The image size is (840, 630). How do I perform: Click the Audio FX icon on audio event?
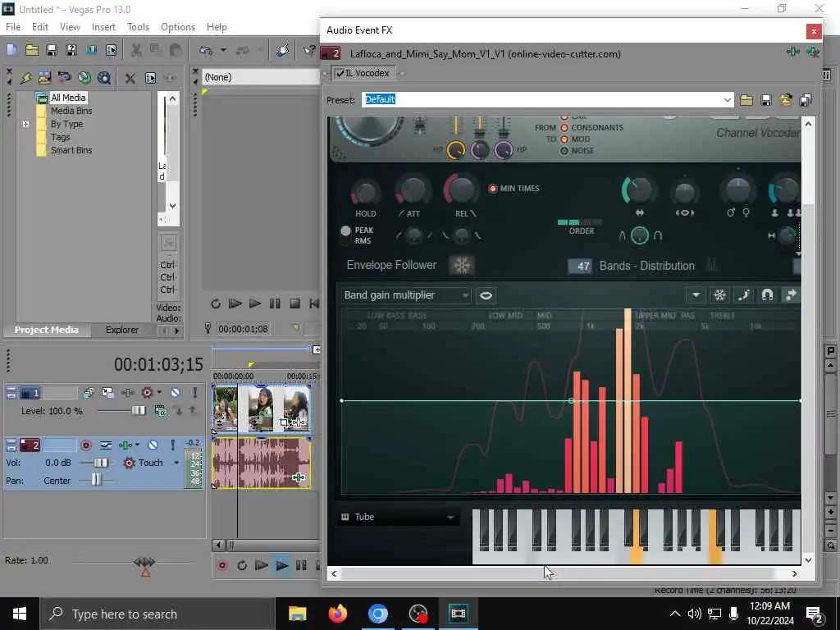299,477
